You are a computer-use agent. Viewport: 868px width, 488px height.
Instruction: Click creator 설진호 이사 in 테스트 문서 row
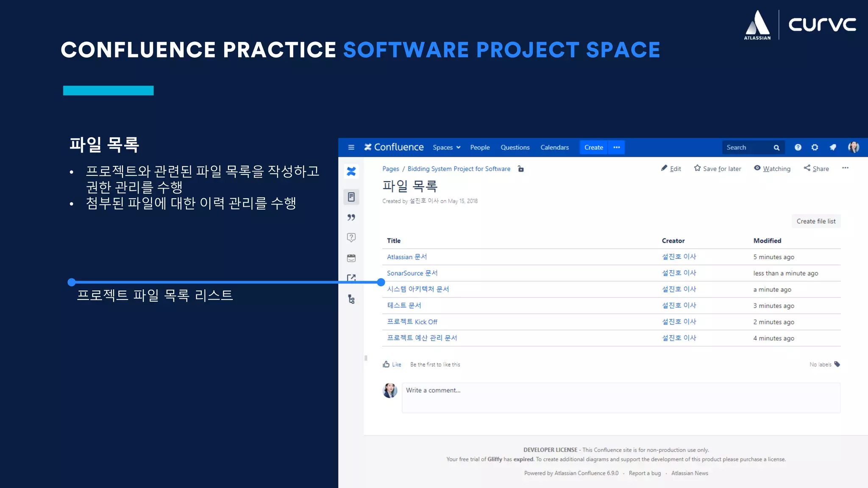(x=679, y=305)
